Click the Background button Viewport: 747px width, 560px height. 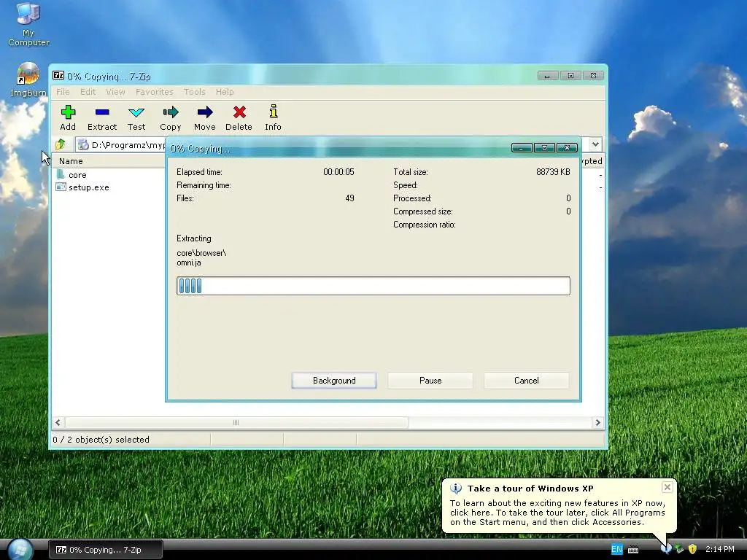334,381
